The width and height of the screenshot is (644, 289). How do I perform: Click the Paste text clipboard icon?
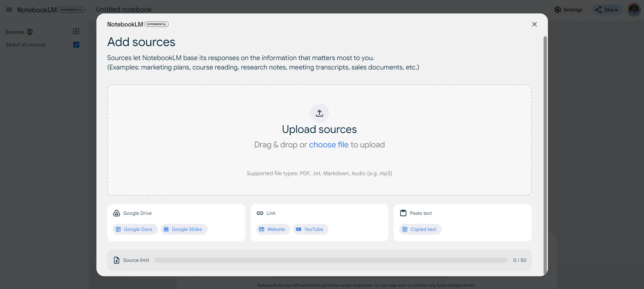[x=403, y=213]
